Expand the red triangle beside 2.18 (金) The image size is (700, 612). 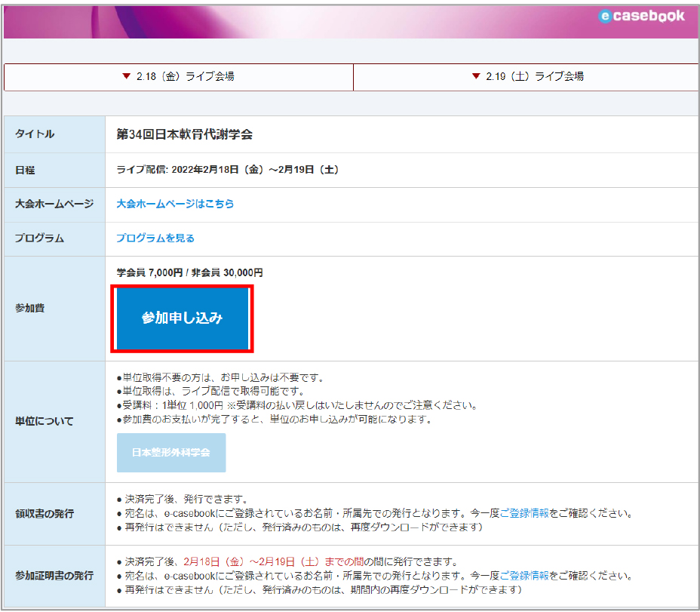tap(126, 76)
